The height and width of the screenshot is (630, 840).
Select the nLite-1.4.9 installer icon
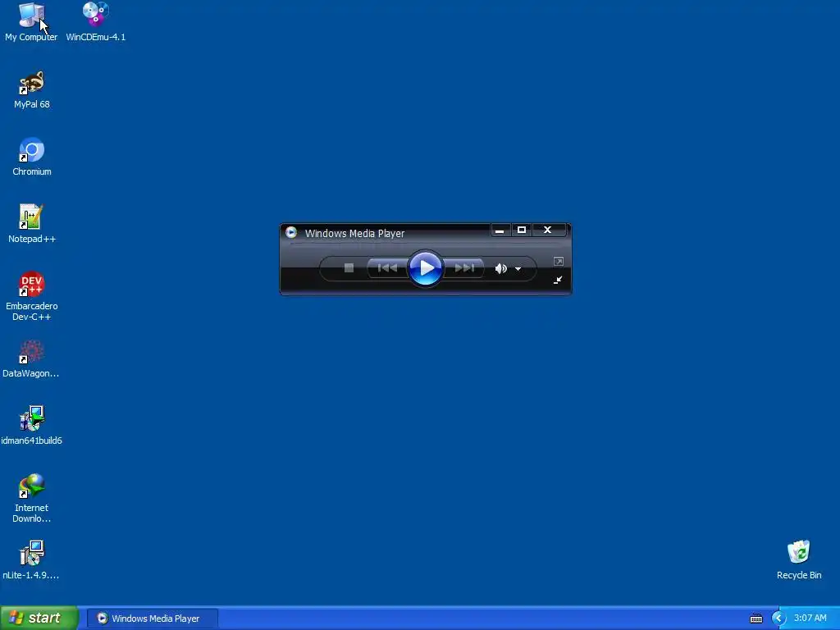click(31, 560)
